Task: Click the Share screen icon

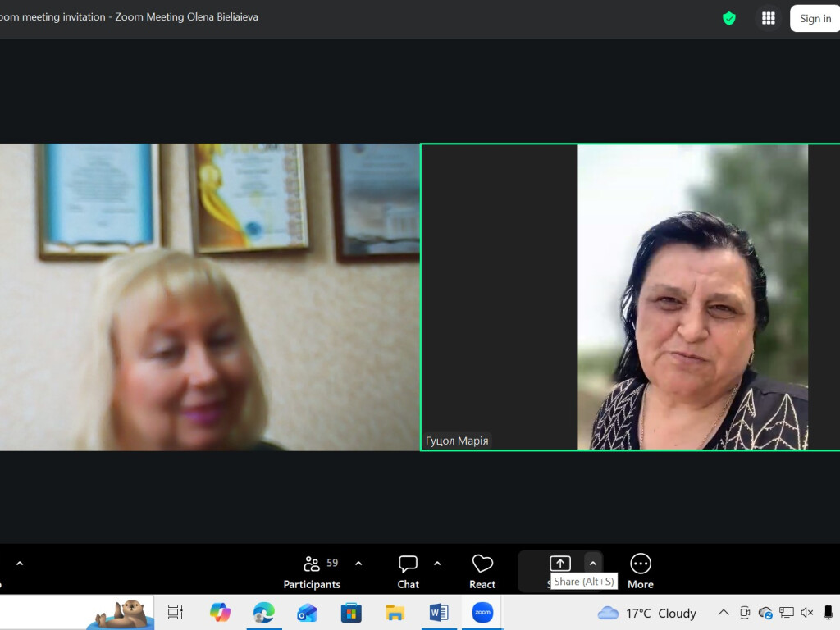Action: click(x=559, y=564)
